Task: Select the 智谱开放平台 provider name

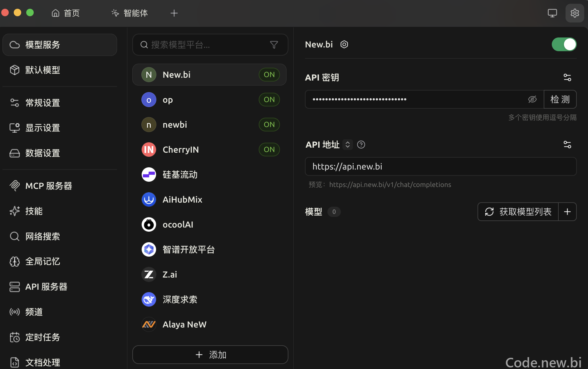Action: [x=189, y=249]
